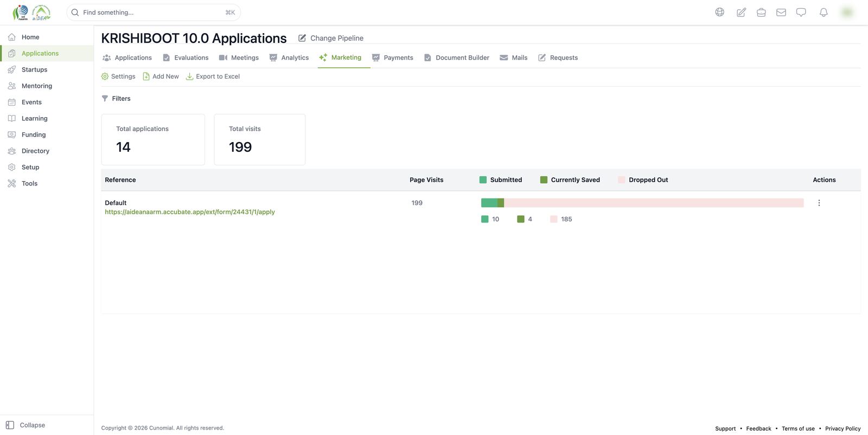Switch to the Mails tab
This screenshot has height=435, width=868.
tap(514, 57)
